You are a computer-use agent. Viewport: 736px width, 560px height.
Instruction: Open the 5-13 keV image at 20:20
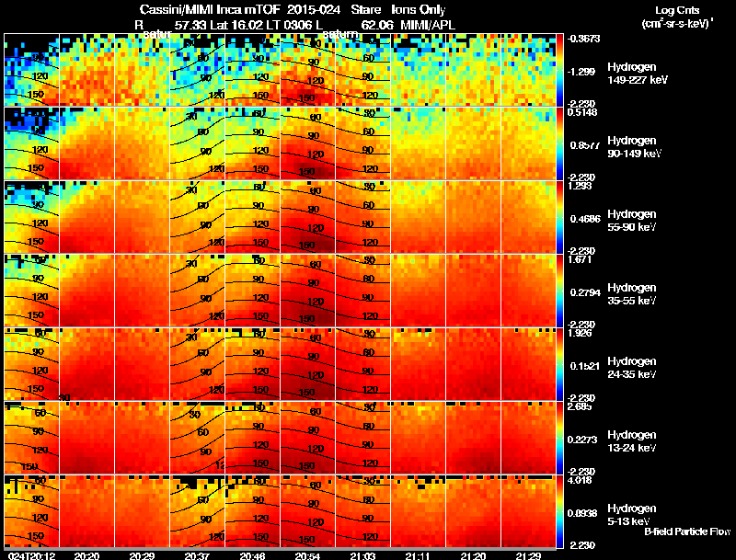86,511
